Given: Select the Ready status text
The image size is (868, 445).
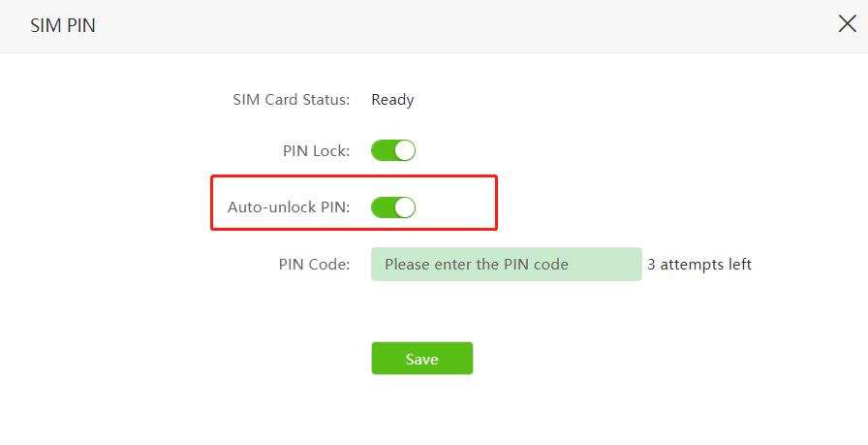Looking at the screenshot, I should tap(392, 99).
